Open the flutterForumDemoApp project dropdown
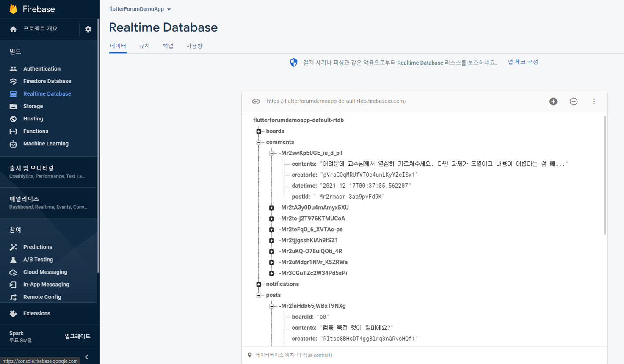624x364 pixels. (x=140, y=9)
